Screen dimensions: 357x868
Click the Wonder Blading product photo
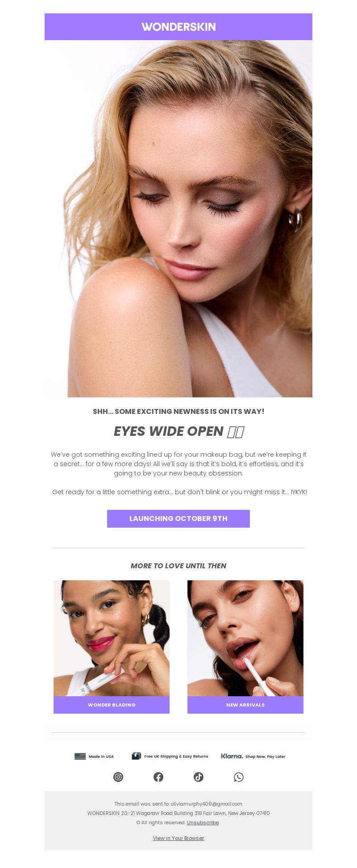112,638
